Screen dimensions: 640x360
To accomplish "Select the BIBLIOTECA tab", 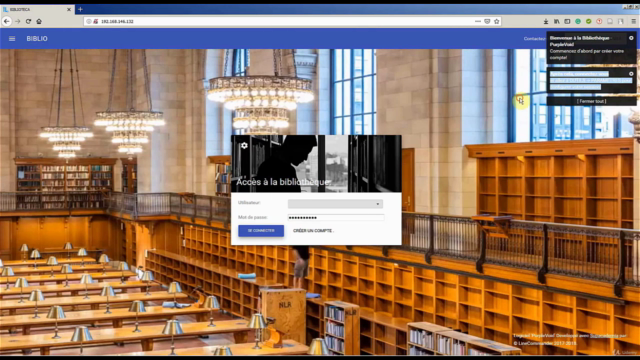I will [37, 9].
